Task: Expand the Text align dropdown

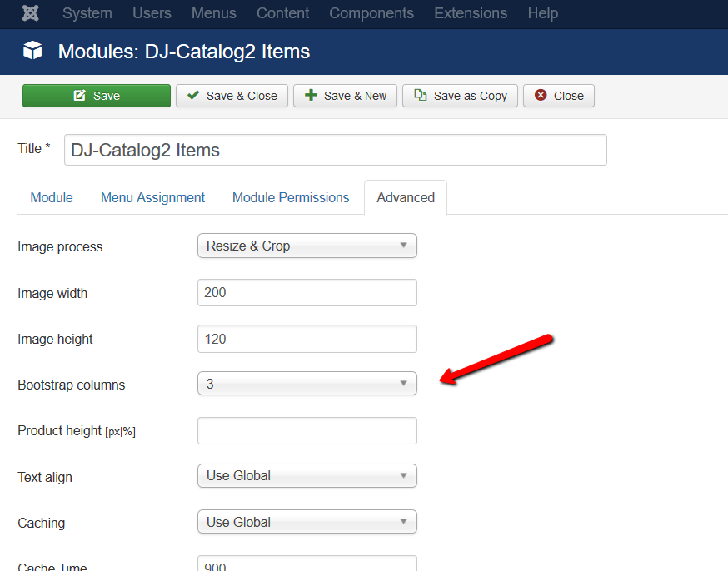Action: point(307,476)
